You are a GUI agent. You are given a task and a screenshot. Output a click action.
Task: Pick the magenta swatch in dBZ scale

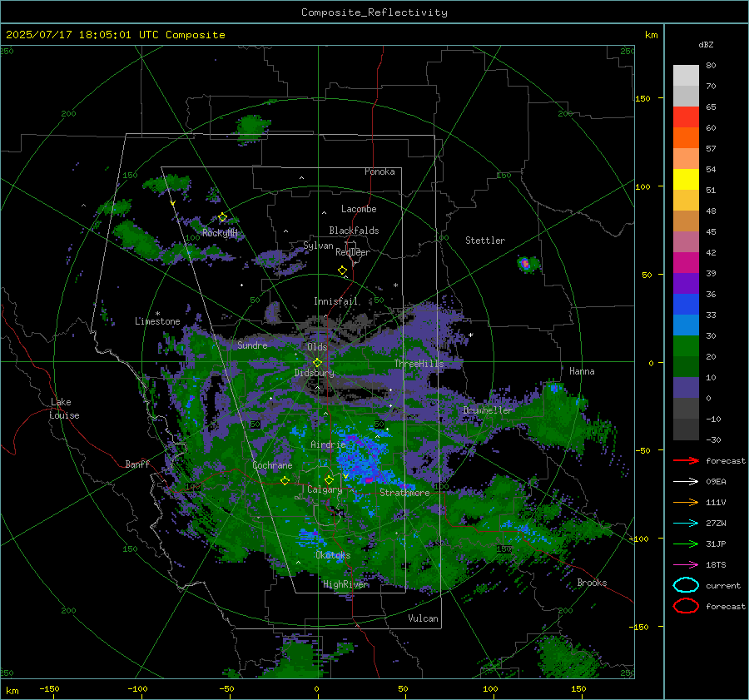click(x=686, y=262)
